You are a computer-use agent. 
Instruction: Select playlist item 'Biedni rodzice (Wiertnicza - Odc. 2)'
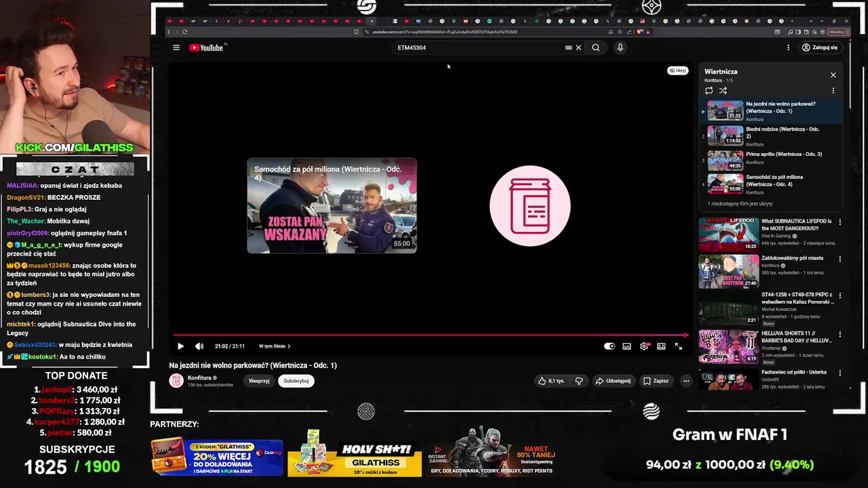[771, 136]
